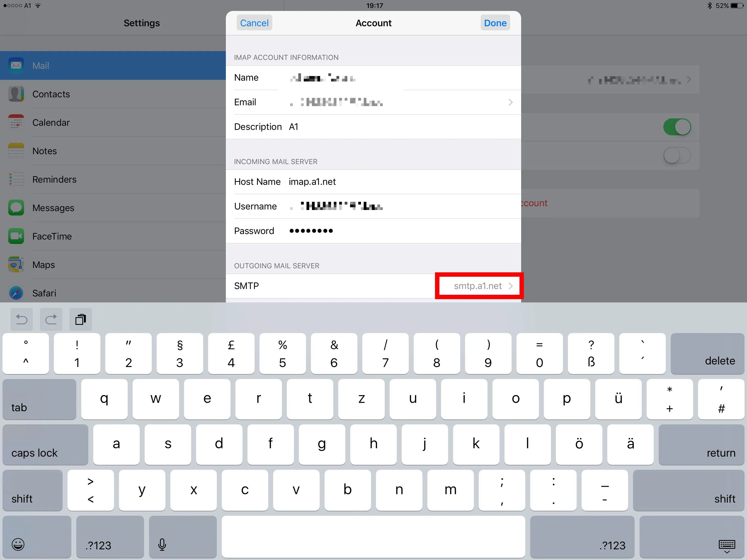Tap the undo arrow above keyboard
The width and height of the screenshot is (747, 560).
pos(22,319)
